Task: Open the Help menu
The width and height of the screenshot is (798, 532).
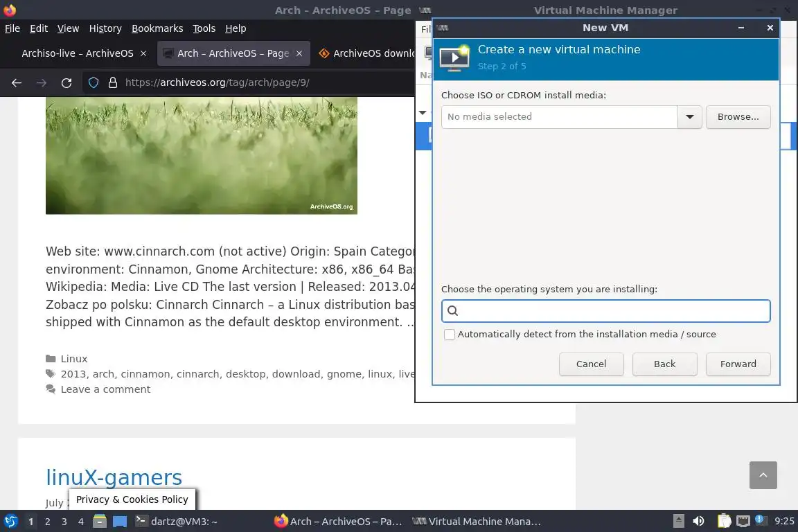Action: [x=236, y=28]
